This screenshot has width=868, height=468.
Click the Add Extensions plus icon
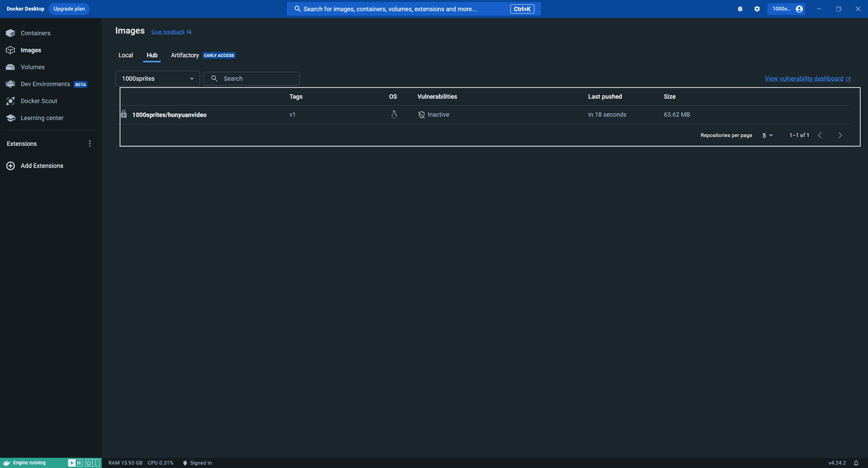point(10,165)
